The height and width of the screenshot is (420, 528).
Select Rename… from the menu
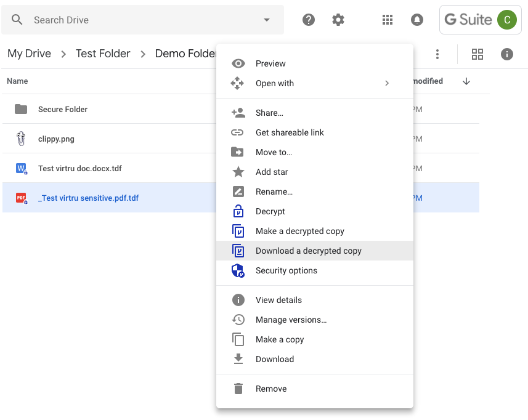pos(314,192)
